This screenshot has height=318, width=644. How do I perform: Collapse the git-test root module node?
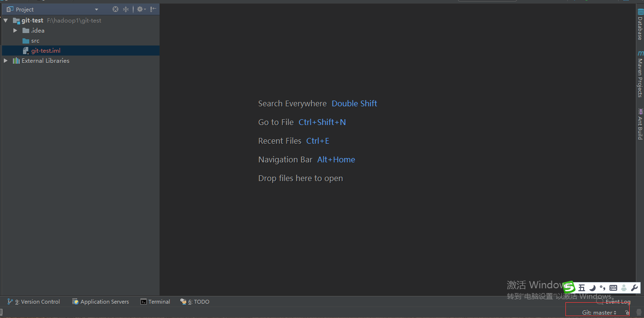6,21
